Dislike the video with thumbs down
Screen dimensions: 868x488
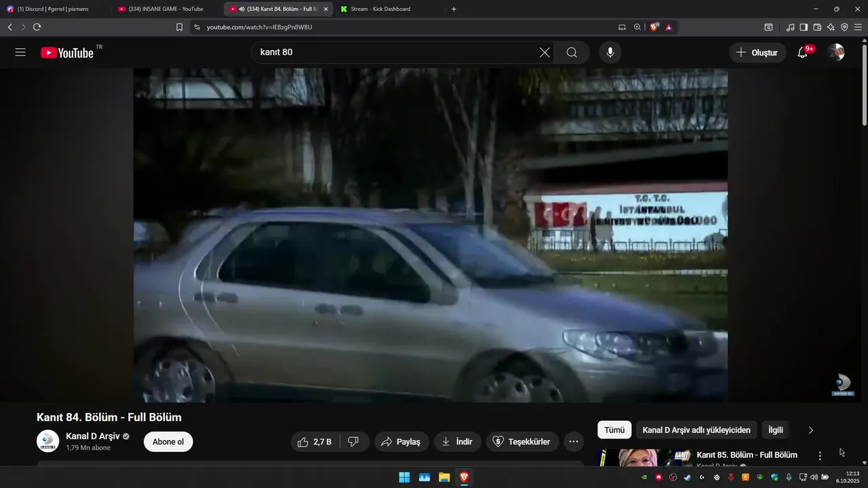[x=353, y=442]
